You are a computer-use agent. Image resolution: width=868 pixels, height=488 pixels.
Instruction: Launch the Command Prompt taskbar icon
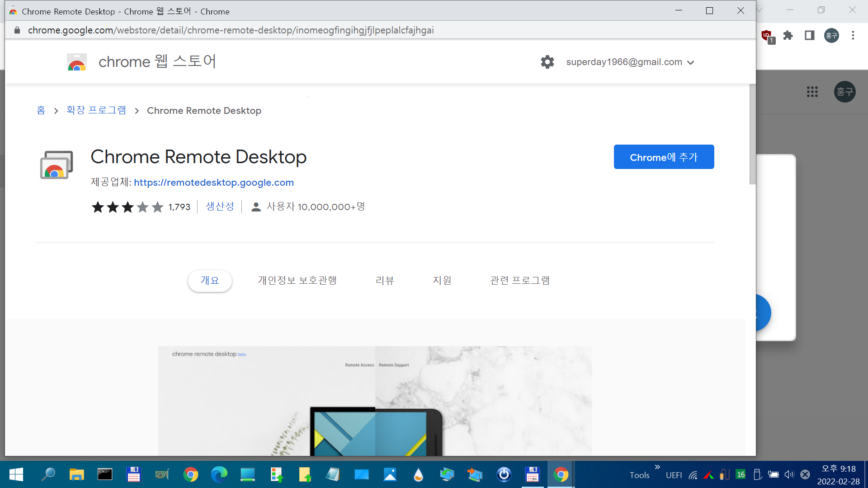point(105,474)
